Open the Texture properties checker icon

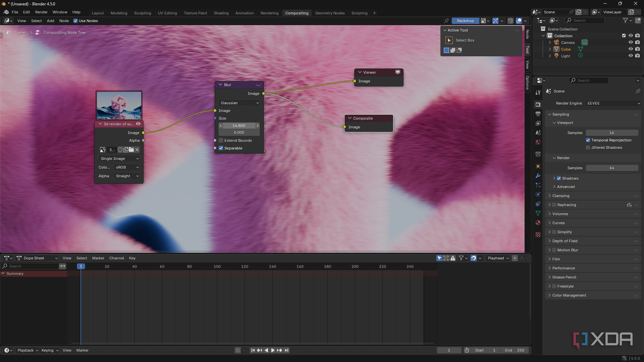click(538, 235)
